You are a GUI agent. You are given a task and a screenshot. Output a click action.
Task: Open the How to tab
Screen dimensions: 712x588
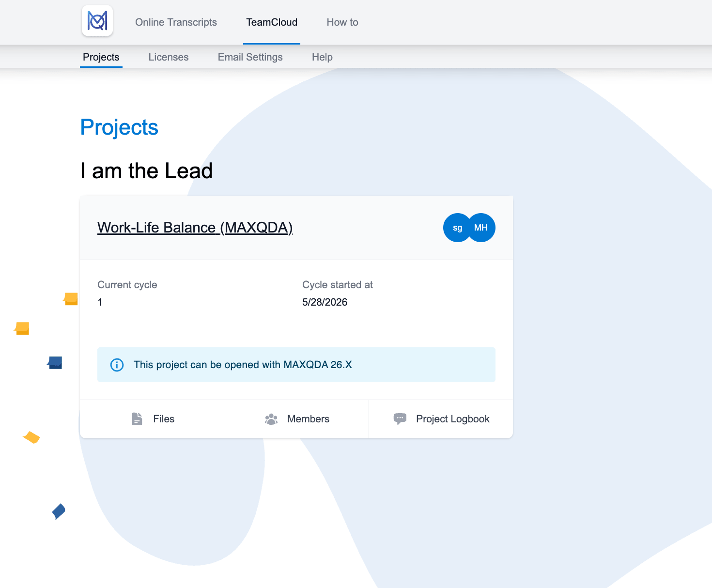tap(342, 22)
